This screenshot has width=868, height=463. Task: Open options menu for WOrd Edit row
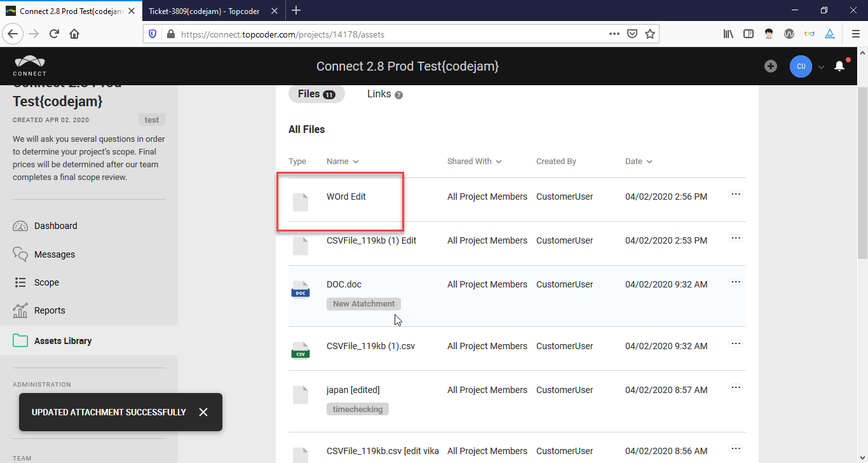click(x=736, y=194)
